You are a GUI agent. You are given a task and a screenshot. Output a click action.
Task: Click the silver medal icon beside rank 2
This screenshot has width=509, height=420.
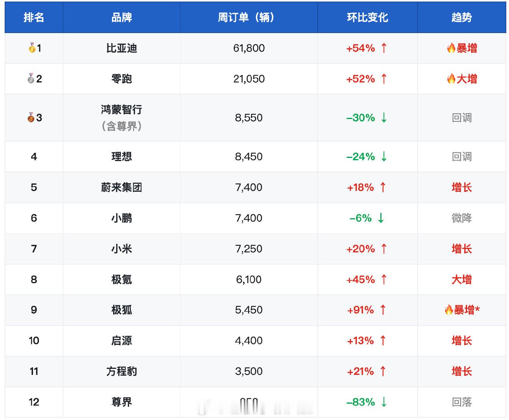31,79
